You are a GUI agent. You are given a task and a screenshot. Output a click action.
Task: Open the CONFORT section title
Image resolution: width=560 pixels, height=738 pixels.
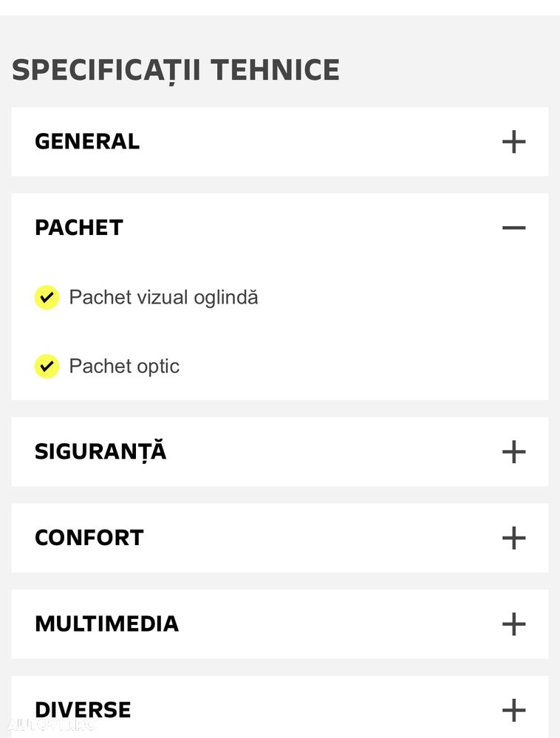[89, 538]
